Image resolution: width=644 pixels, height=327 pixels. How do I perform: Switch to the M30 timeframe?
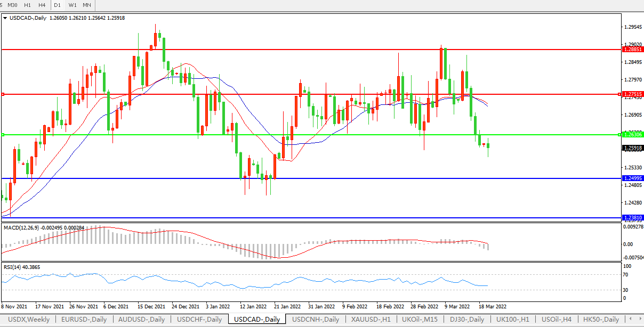[x=12, y=5]
